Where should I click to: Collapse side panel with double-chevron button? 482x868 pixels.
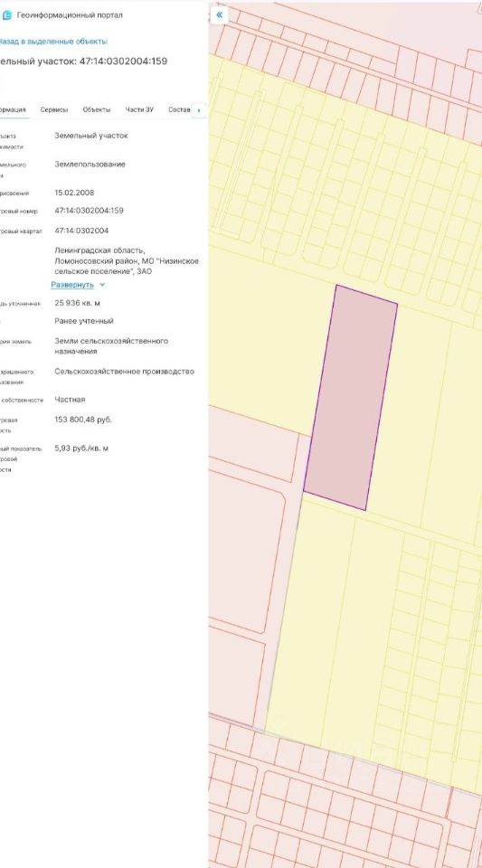click(219, 15)
